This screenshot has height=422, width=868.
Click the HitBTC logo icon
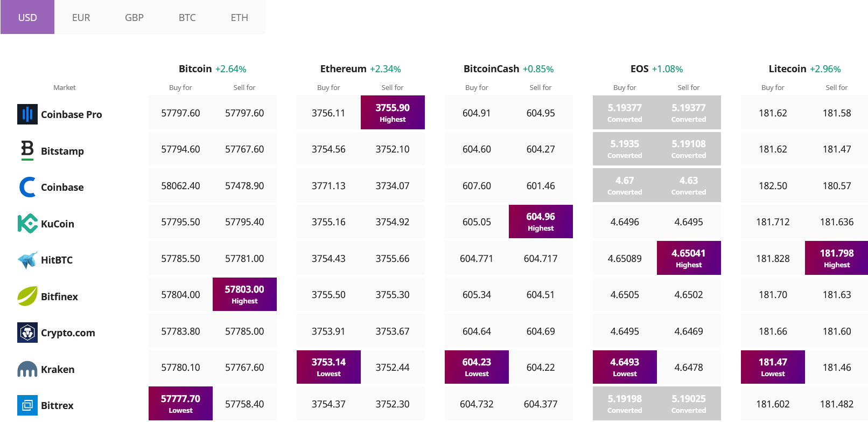click(x=27, y=260)
